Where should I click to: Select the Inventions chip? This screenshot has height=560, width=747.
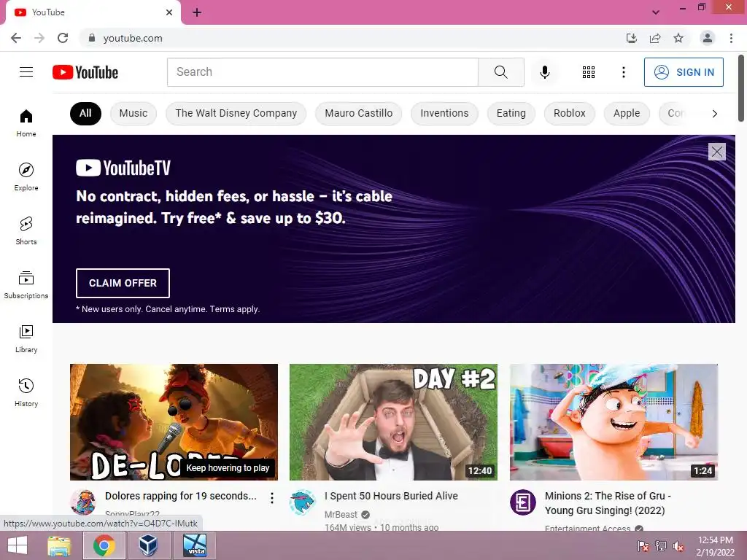(x=444, y=113)
